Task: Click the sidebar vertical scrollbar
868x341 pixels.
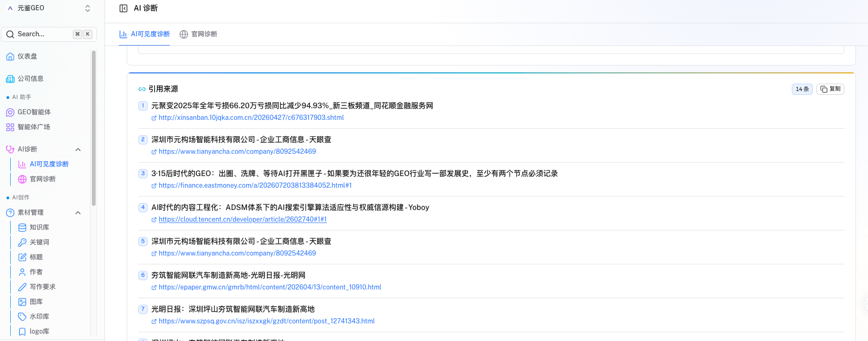Action: tap(94, 128)
